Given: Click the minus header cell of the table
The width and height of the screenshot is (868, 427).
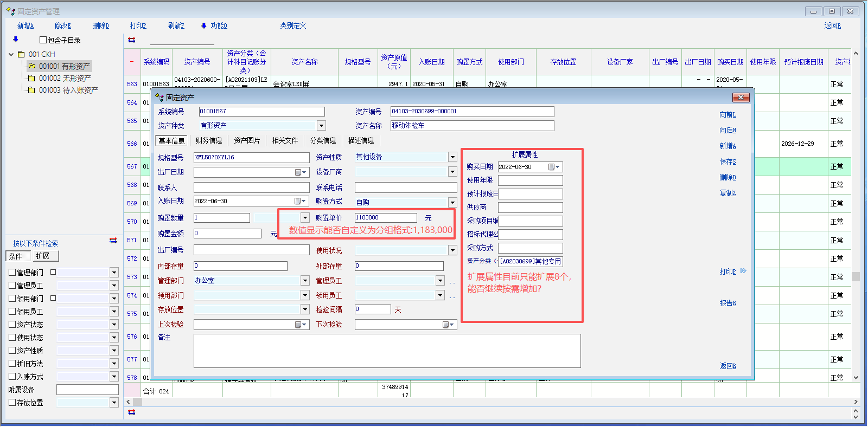Looking at the screenshot, I should pyautogui.click(x=132, y=62).
